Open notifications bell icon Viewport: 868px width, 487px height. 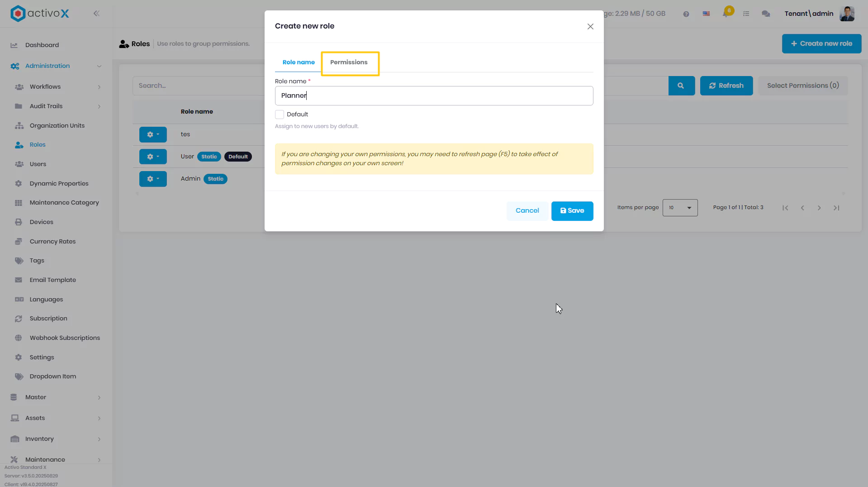click(726, 13)
